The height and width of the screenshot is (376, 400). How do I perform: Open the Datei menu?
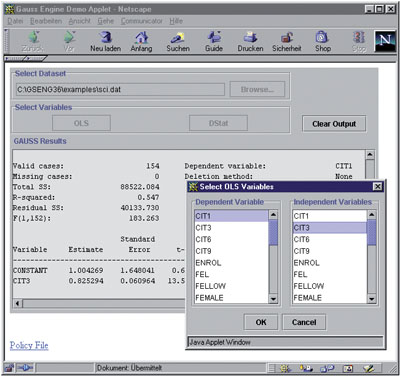click(15, 21)
